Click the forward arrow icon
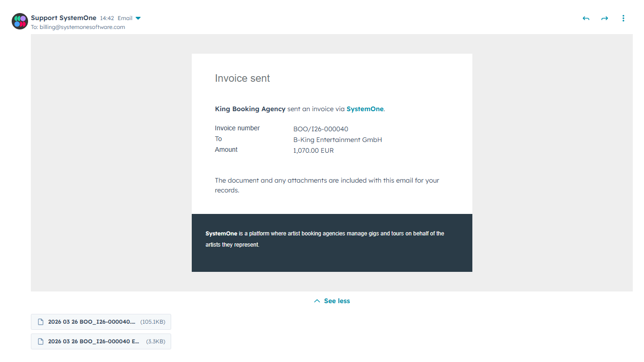The width and height of the screenshot is (644, 362). (605, 18)
